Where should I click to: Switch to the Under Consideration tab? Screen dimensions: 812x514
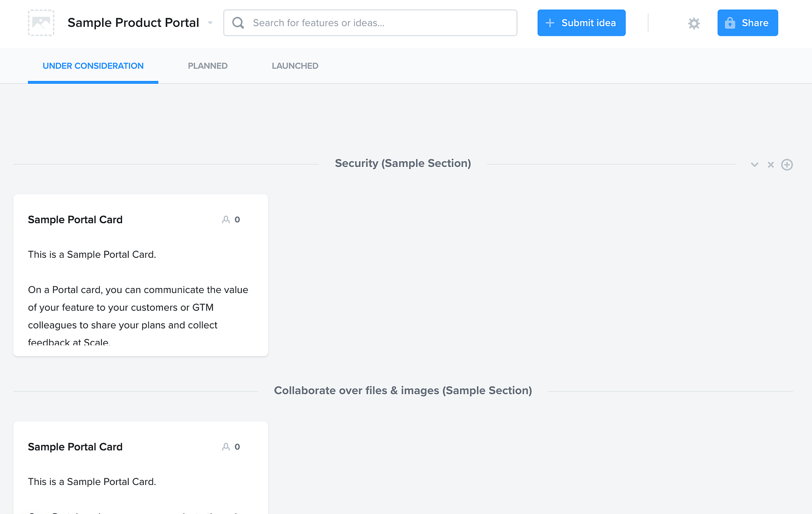(x=93, y=66)
